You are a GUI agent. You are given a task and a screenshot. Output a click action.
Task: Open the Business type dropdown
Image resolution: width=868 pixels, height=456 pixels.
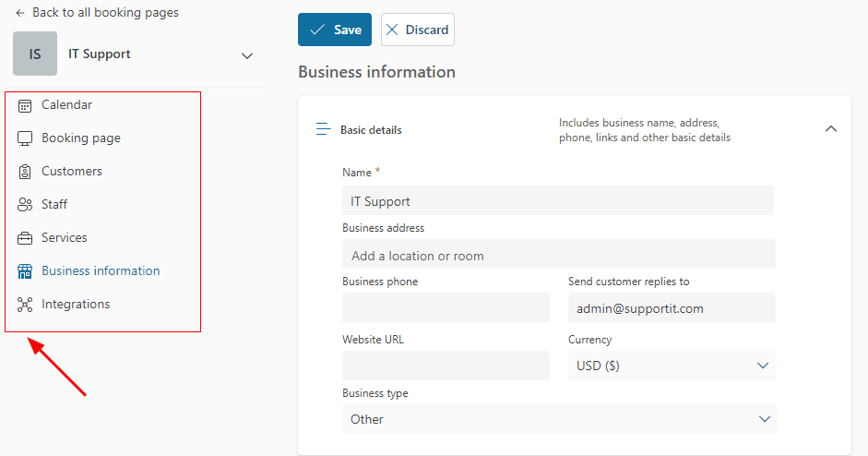point(559,419)
